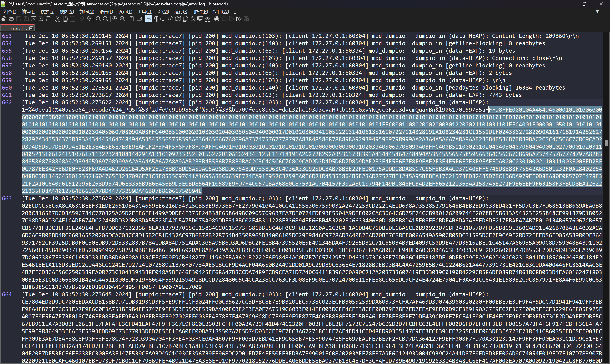Cut the selection with the scissors icon
Image resolution: width=610 pixels, height=364 pixels.
click(x=58, y=19)
